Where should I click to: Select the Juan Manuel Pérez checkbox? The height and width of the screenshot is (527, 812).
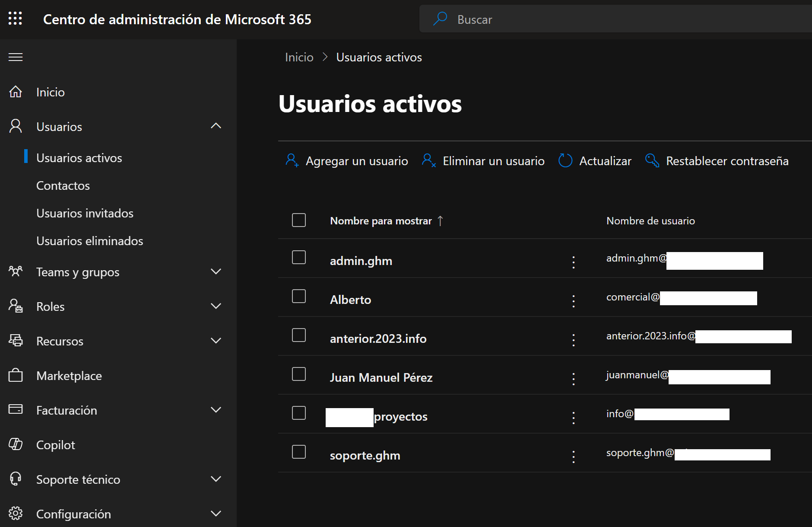pos(299,374)
